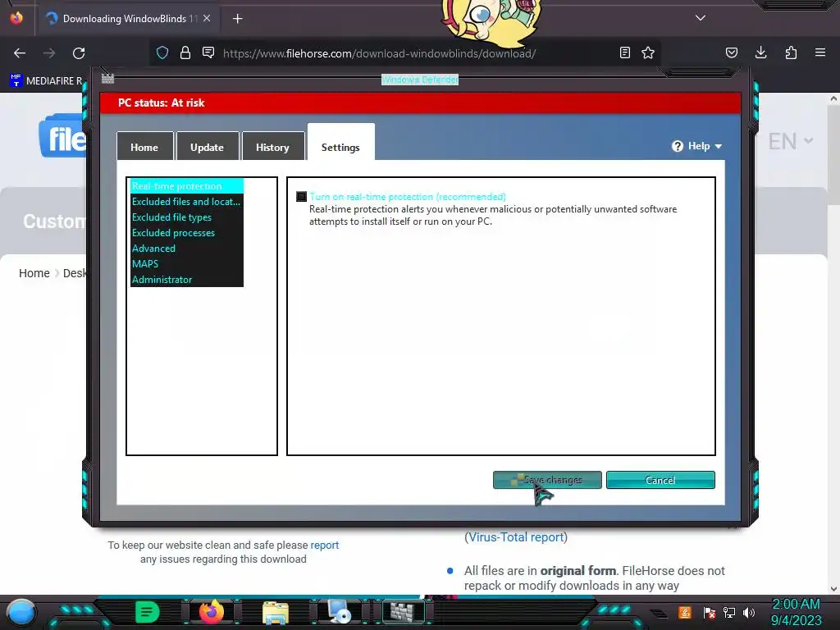
Task: Open the Help dropdown menu
Action: (697, 146)
